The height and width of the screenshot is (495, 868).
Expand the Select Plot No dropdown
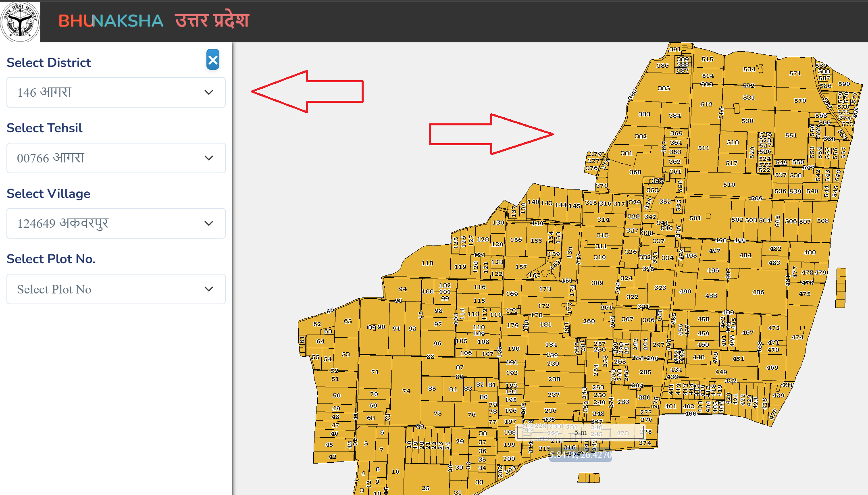pos(116,289)
